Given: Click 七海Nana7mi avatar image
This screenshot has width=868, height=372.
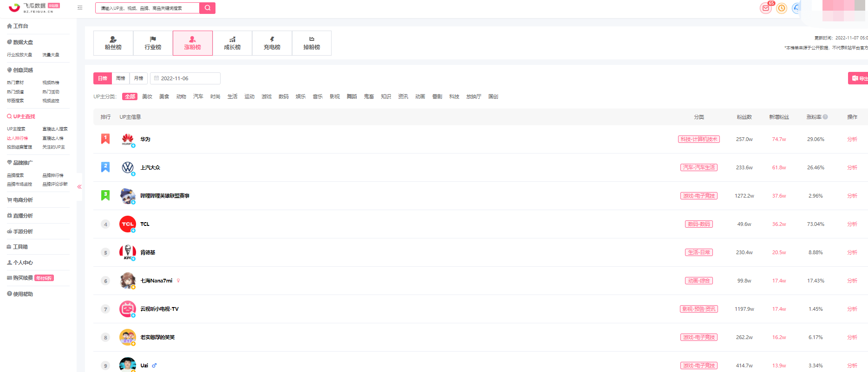Looking at the screenshot, I should 128,281.
